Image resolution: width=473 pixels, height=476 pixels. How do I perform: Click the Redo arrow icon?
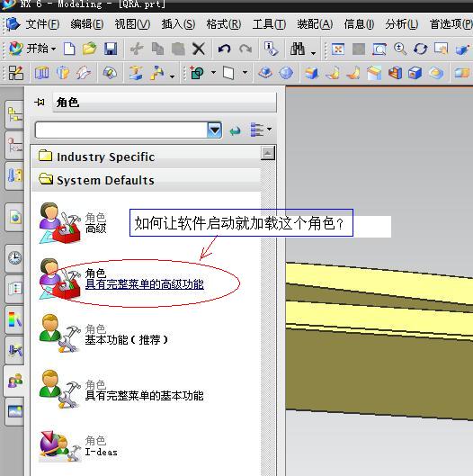[x=245, y=49]
